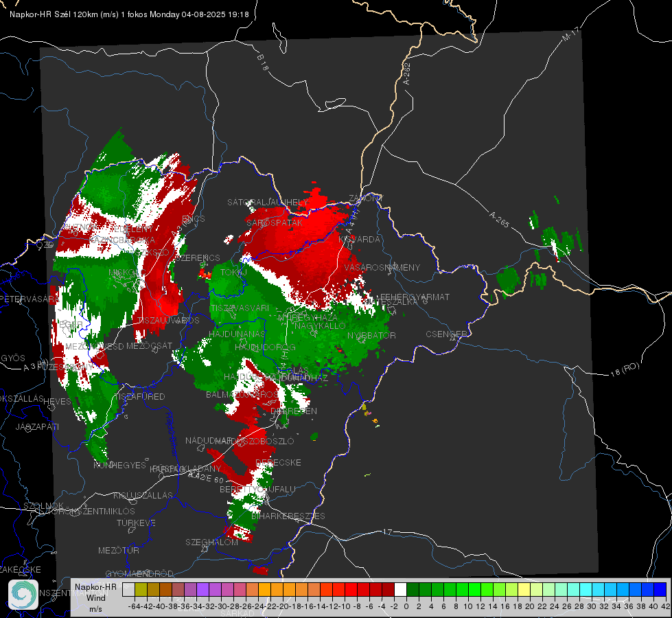This screenshot has height=618, width=672.
Task: Select the dark green swatch between 0 and 2
Action: pos(413,590)
